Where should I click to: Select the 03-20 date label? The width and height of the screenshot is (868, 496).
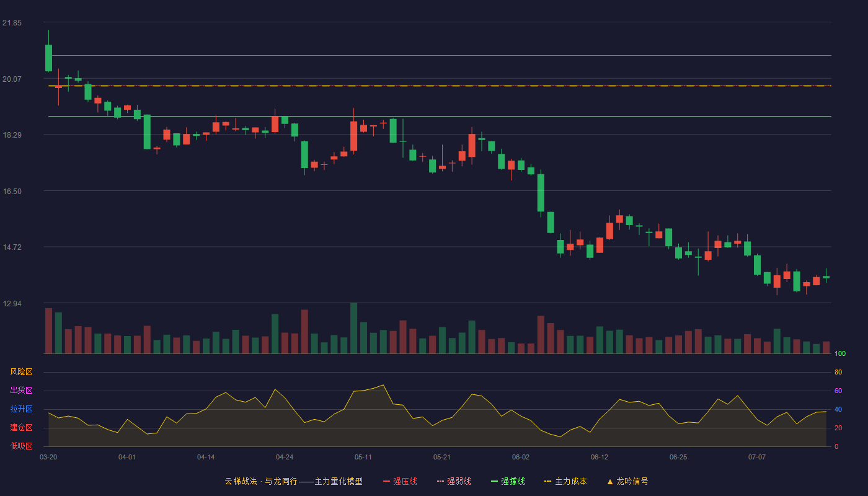click(x=48, y=457)
